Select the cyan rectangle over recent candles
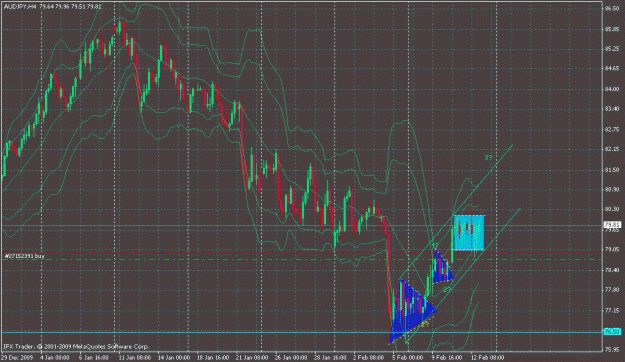625x362 pixels. point(469,233)
